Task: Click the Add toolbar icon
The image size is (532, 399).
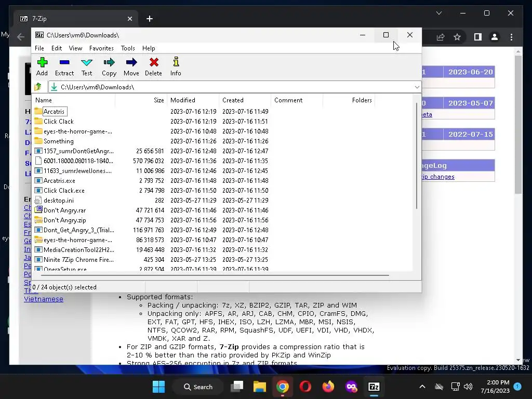Action: [42, 62]
